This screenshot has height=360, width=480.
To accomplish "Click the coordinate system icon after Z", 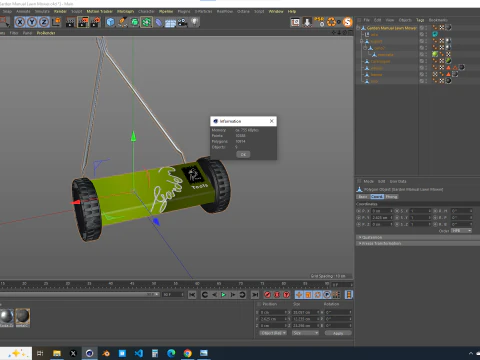I will 57,22.
